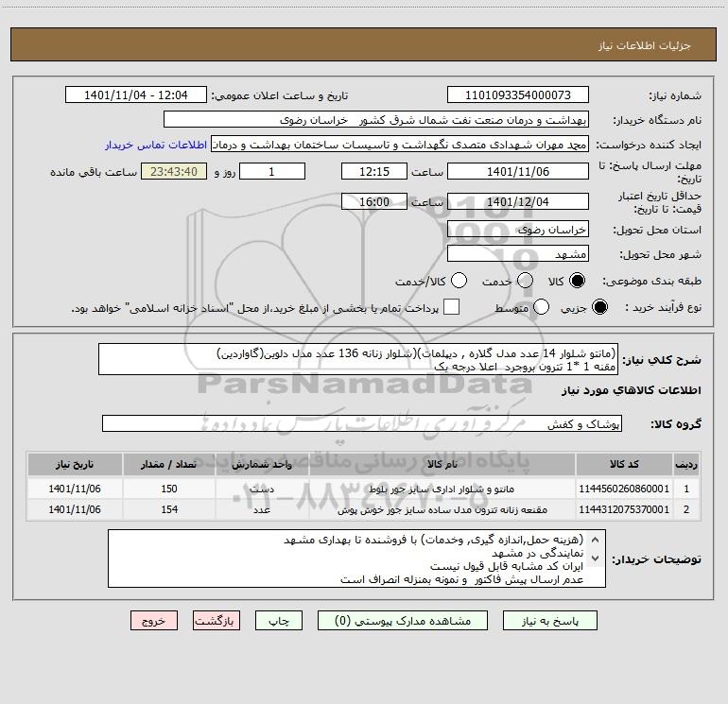Click the چاپ print button
The width and height of the screenshot is (728, 704).
pos(279,621)
